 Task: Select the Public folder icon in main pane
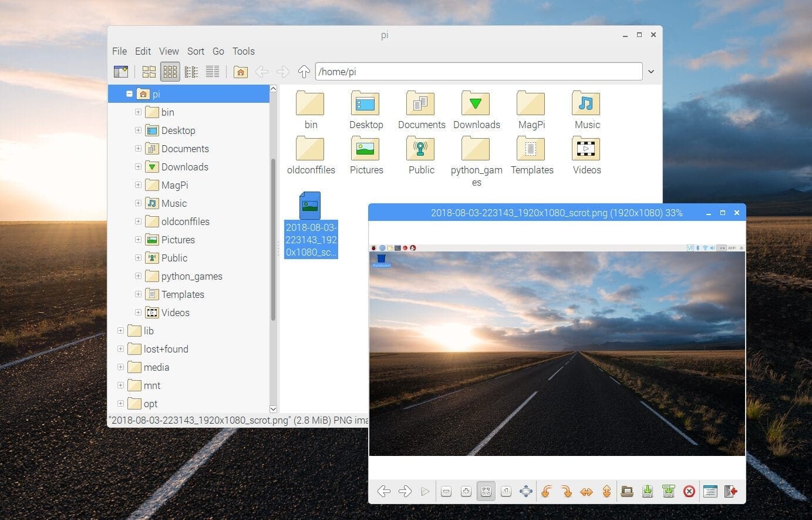click(x=421, y=149)
